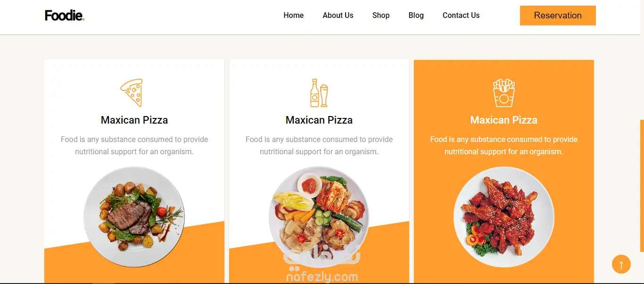644x284 pixels.
Task: Open Maxican Pizza title in the orange card
Action: click(504, 120)
